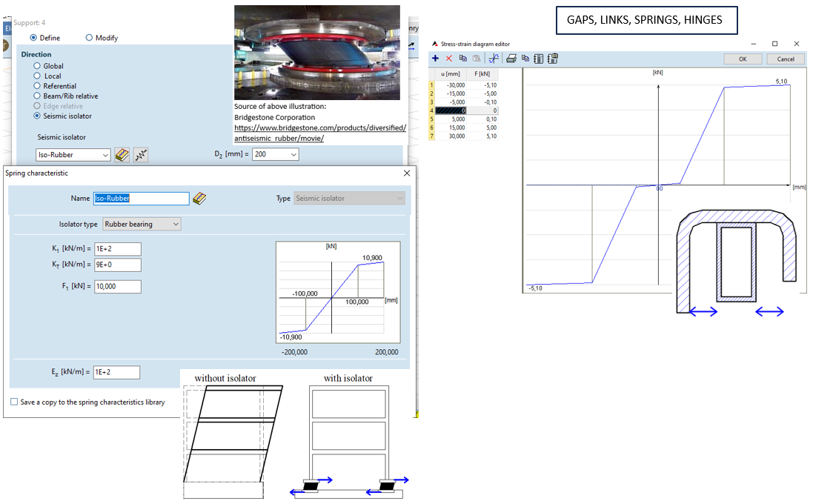Copy the diagram data

461,58
